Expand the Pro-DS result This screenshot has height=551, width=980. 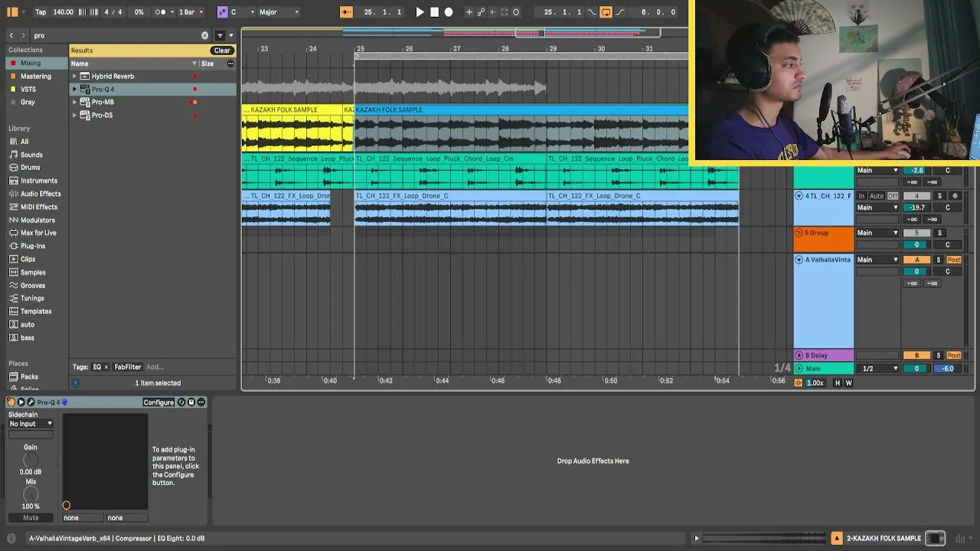(x=74, y=116)
